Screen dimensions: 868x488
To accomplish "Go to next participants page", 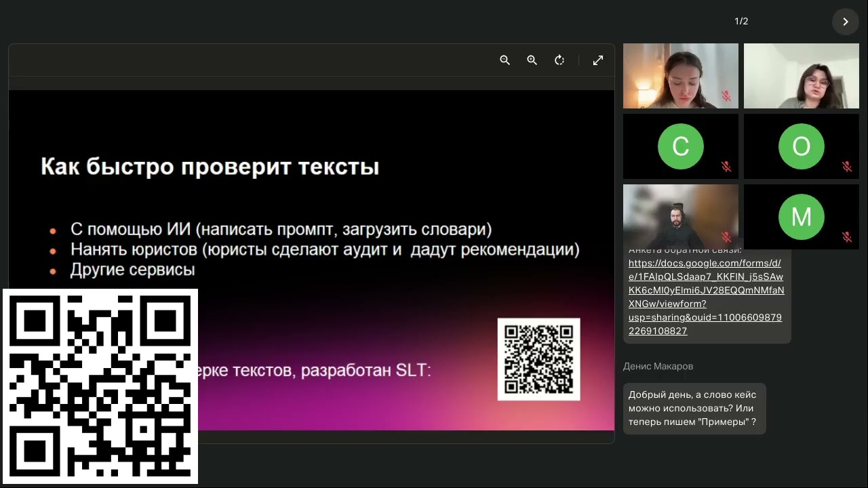I will (845, 22).
